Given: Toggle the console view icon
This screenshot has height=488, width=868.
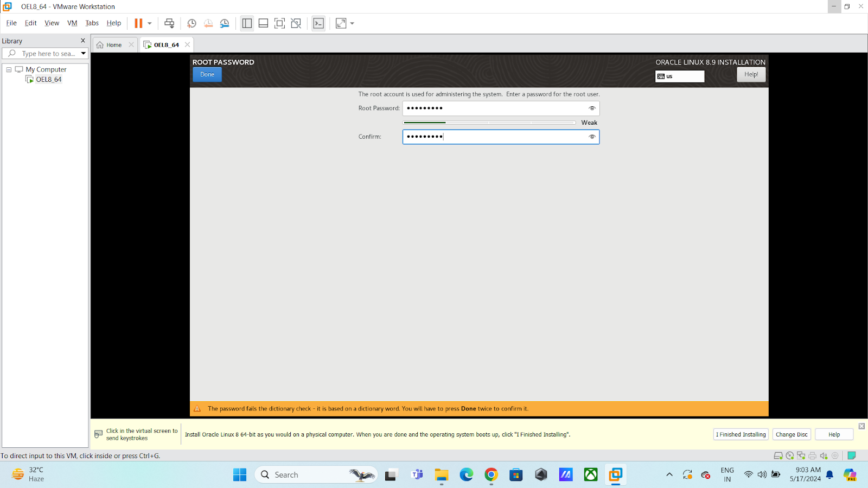Looking at the screenshot, I should tap(318, 23).
